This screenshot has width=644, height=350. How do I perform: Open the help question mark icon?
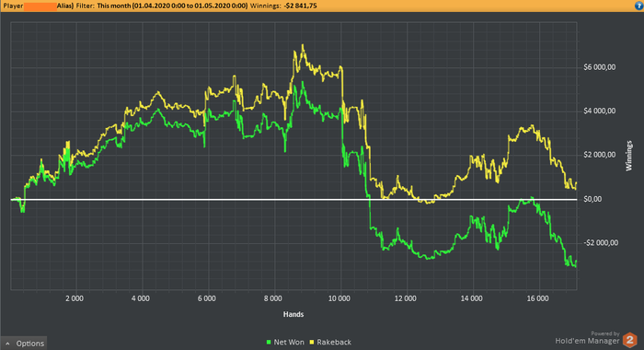[639, 6]
